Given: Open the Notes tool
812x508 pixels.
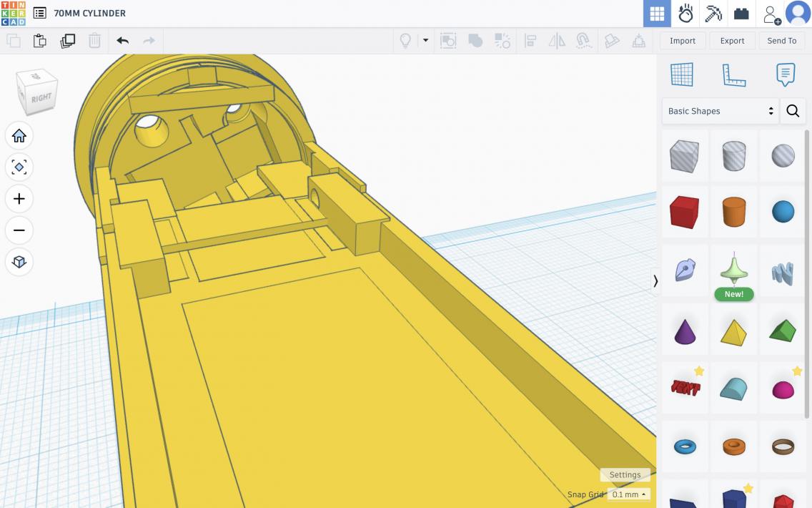Looking at the screenshot, I should (785, 74).
